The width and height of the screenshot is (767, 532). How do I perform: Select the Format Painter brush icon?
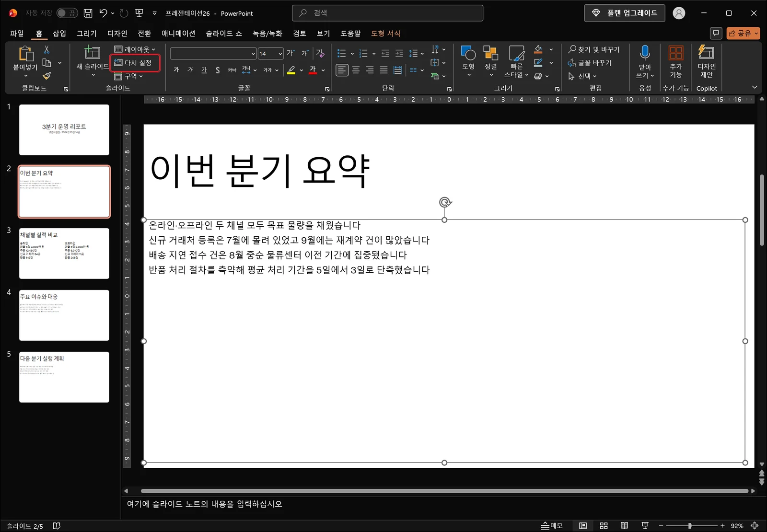[46, 76]
